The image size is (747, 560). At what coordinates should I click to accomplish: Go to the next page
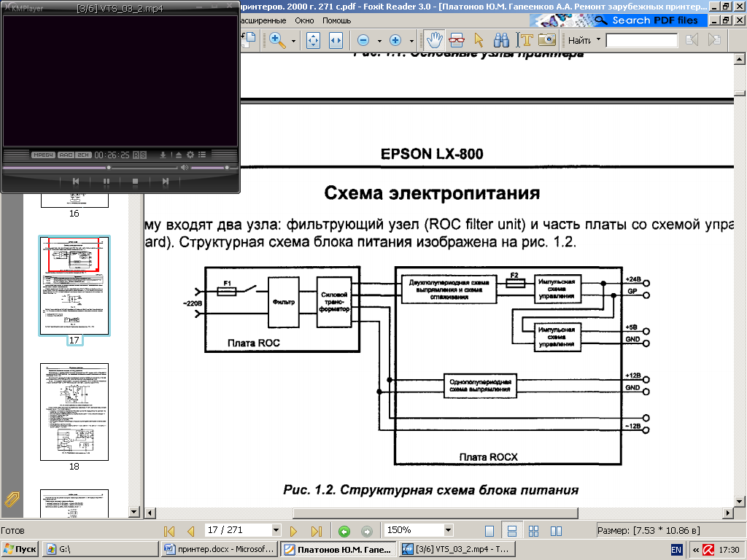click(293, 531)
